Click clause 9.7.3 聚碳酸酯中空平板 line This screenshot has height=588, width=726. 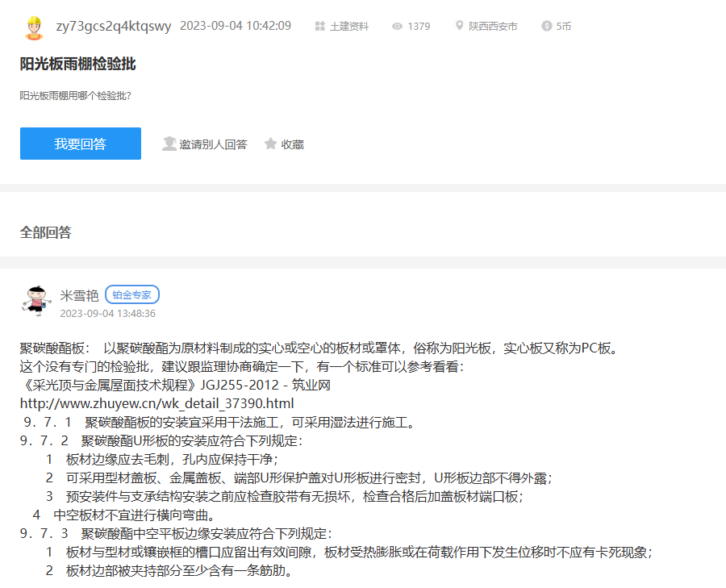click(x=177, y=533)
